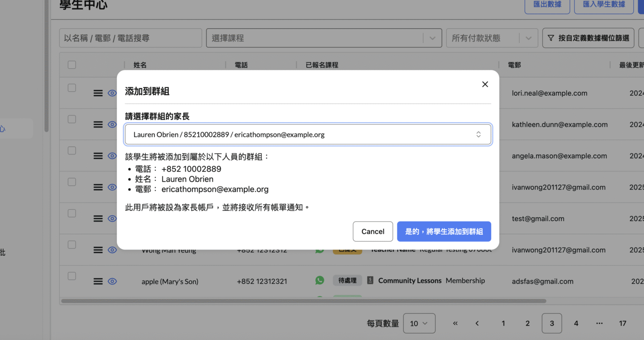Close the 添加到群組 dialog with the X
Screen dimensions: 644x340
pyautogui.click(x=485, y=85)
